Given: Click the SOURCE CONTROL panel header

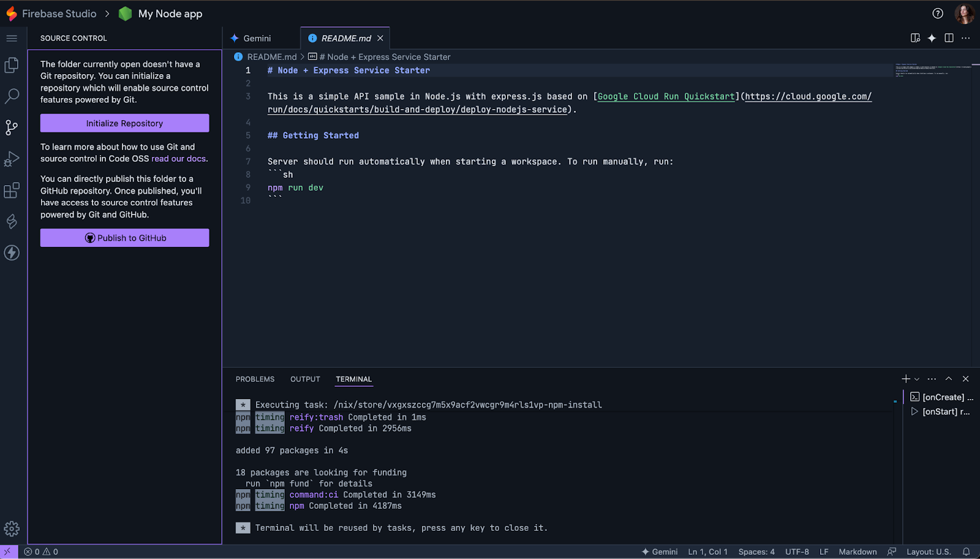Looking at the screenshot, I should [73, 38].
